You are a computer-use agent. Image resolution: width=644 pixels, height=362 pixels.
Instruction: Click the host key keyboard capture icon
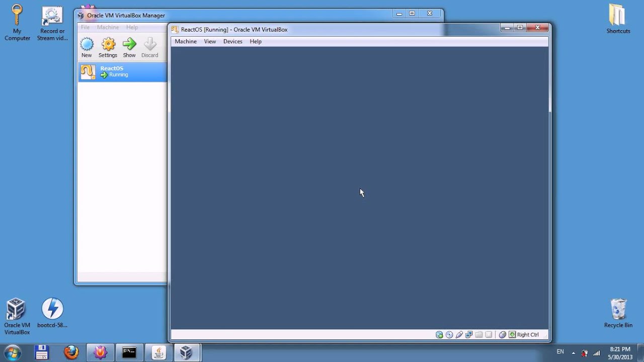512,334
